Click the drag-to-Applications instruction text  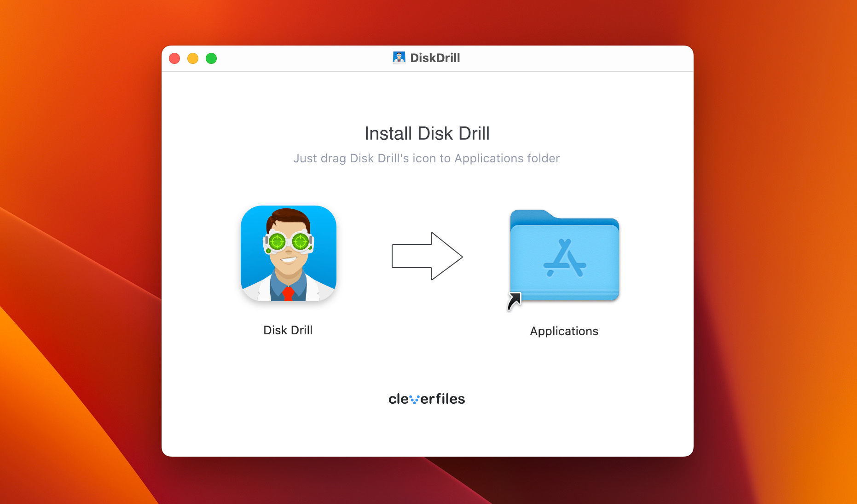(x=427, y=158)
